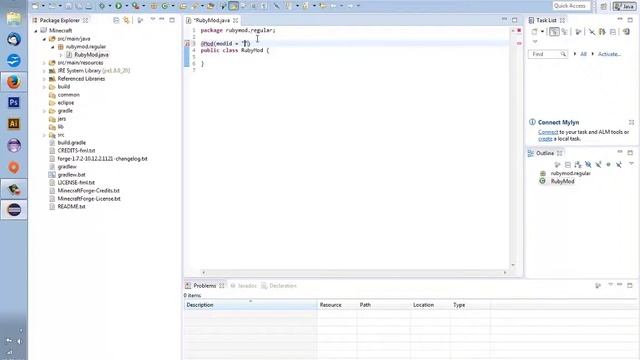Click the Forward navigation arrow icon
Image resolution: width=640 pixels, height=360 pixels.
[351, 6]
